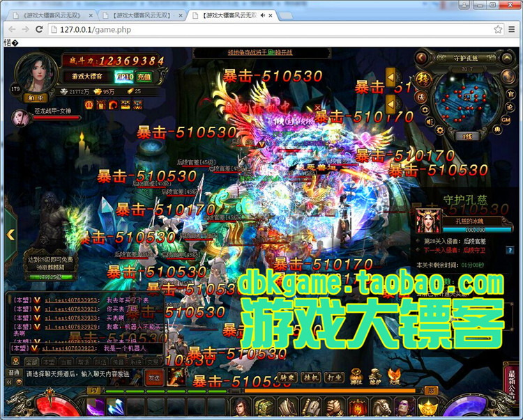Viewport: 523px width, 420px height.
Task: Click the 官 official site icon
Action: tap(511, 94)
